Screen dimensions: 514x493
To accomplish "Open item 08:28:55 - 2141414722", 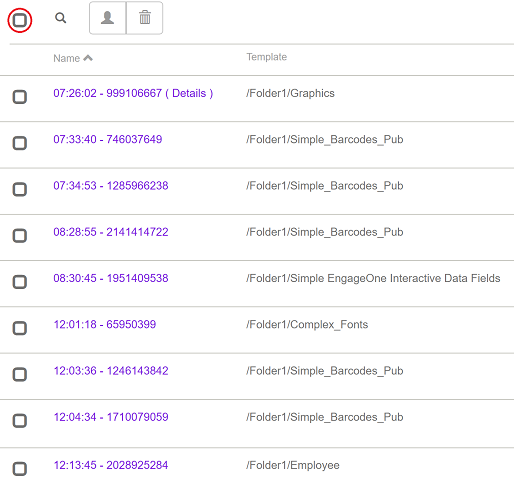I will [x=111, y=232].
